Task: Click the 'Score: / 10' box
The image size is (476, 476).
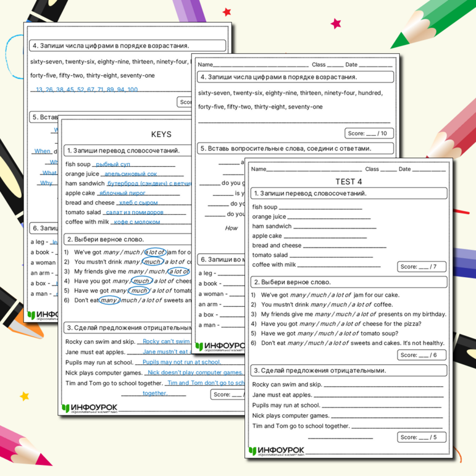Action: click(369, 133)
